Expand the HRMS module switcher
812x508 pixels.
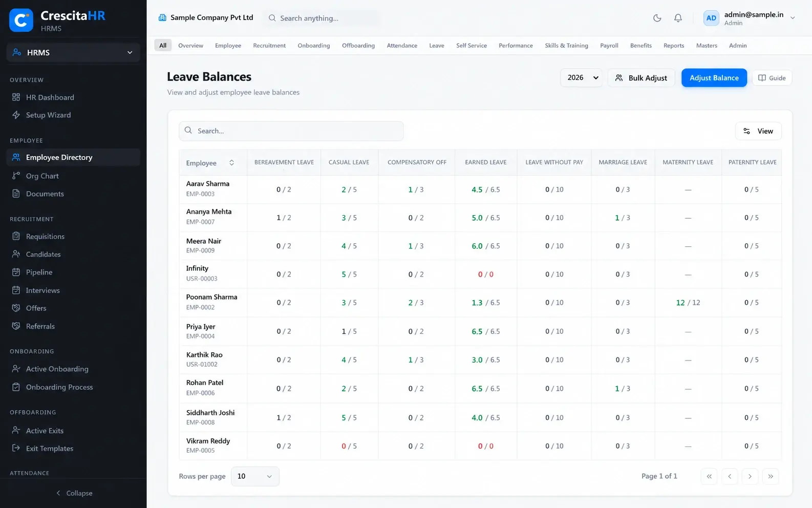coord(73,52)
